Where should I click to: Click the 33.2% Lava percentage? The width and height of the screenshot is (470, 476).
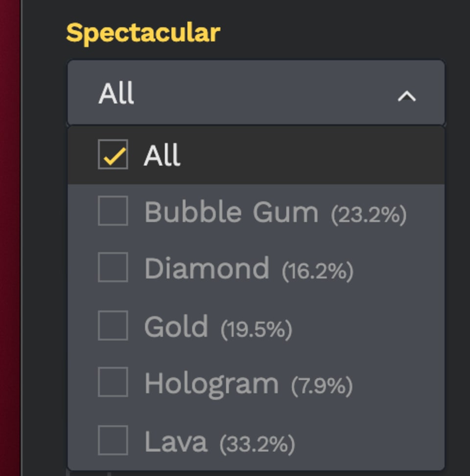257,444
